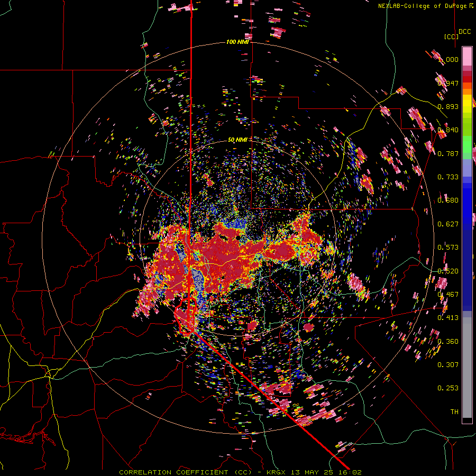Click the TH label at the legend bottom

tap(454, 412)
